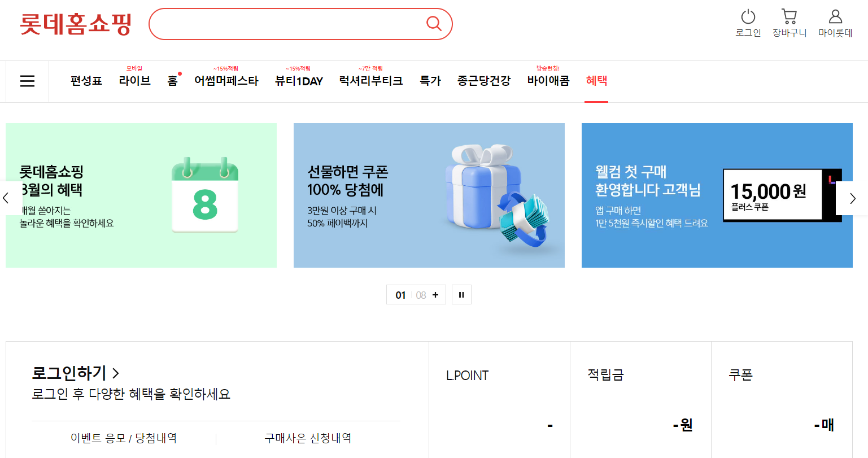The width and height of the screenshot is (868, 458).
Task: Click the Lotte Home Shopping logo
Action: click(x=75, y=24)
